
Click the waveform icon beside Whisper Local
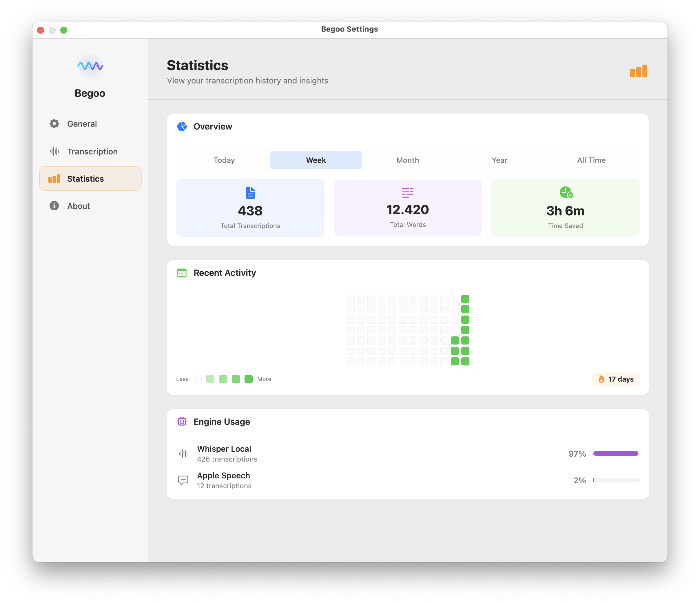tap(183, 454)
